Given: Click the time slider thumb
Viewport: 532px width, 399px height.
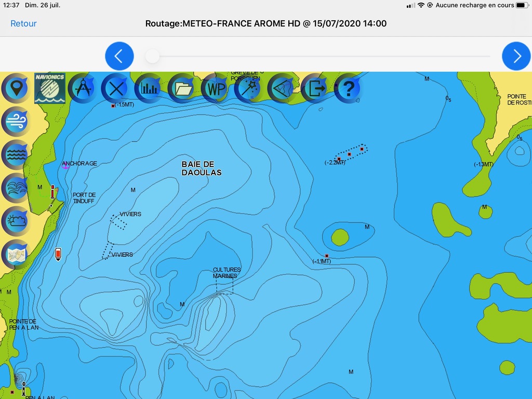Looking at the screenshot, I should point(152,56).
